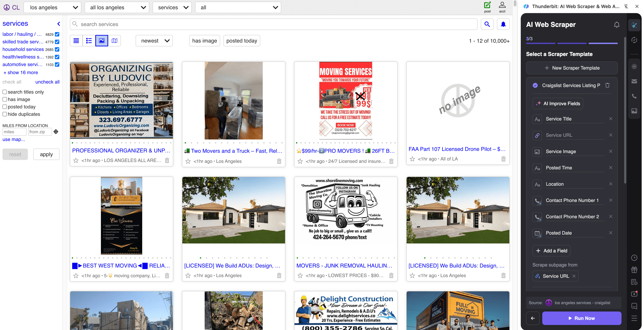644x330 pixels.
Task: Switch to list view with thumbnails
Action: (89, 40)
